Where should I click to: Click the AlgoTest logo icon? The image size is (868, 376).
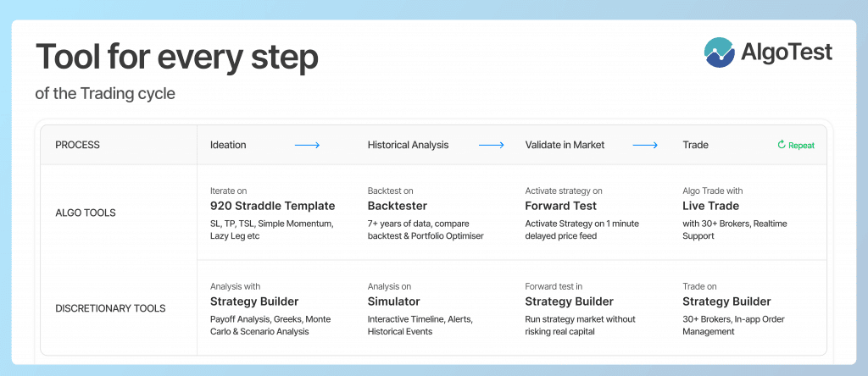720,53
